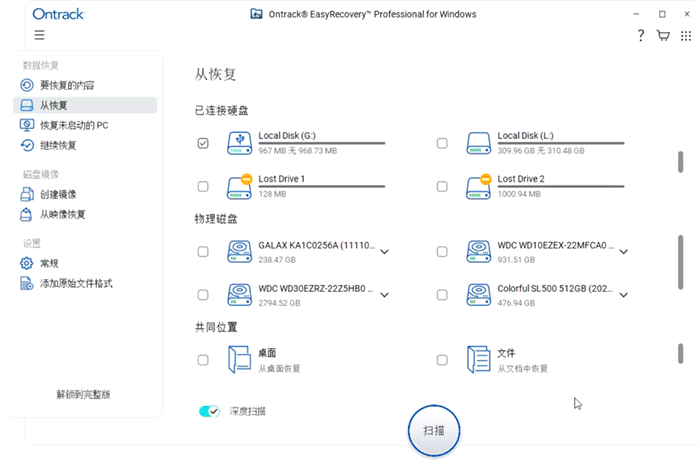
Task: Check the WDC WD10EZEX checkbox
Action: [x=442, y=251]
